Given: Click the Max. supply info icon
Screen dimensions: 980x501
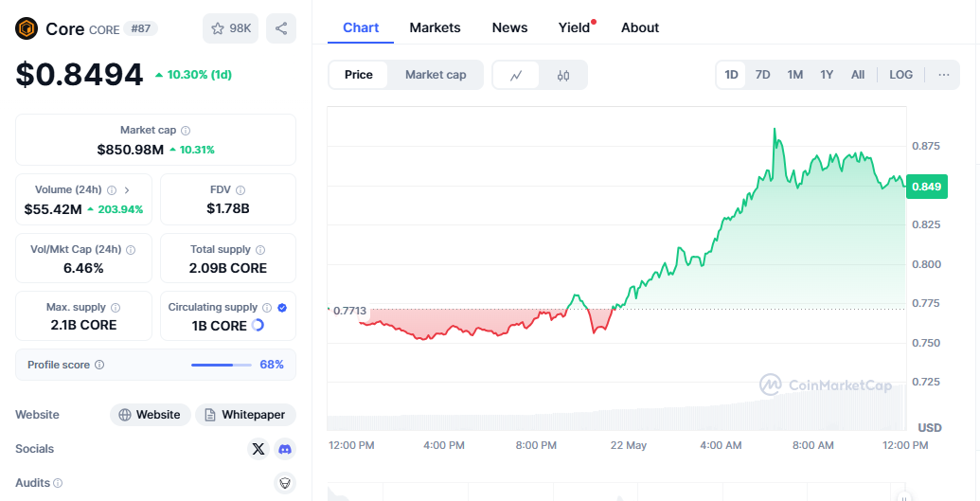Looking at the screenshot, I should (x=116, y=308).
